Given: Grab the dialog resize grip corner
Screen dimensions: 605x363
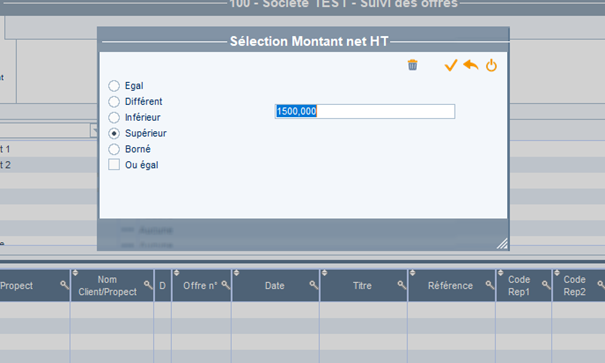Looking at the screenshot, I should click(x=502, y=243).
